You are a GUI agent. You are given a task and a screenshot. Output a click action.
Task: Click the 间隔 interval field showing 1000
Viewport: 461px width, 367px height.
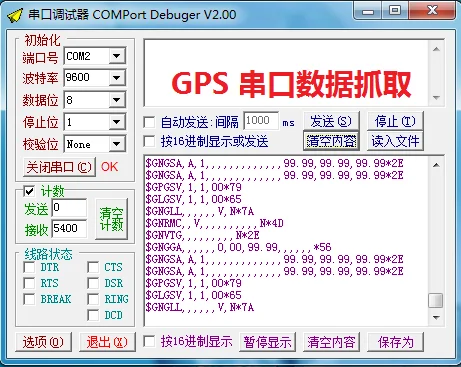tap(261, 121)
